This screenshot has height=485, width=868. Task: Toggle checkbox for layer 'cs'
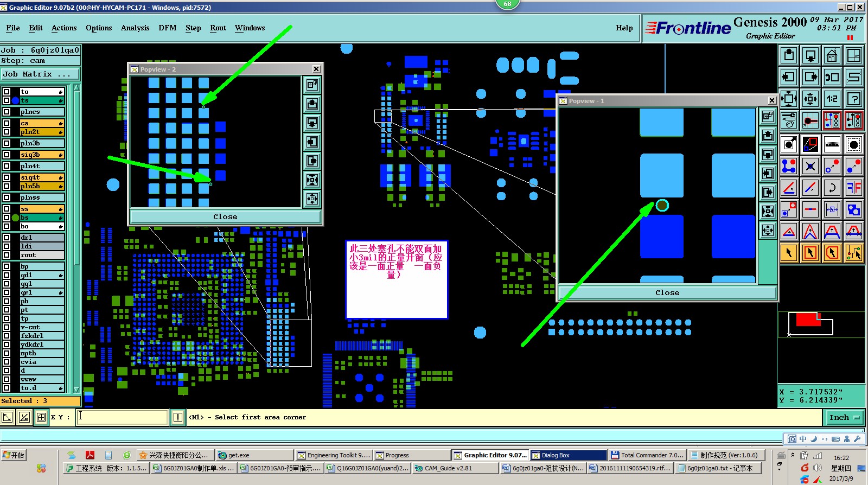pyautogui.click(x=7, y=123)
